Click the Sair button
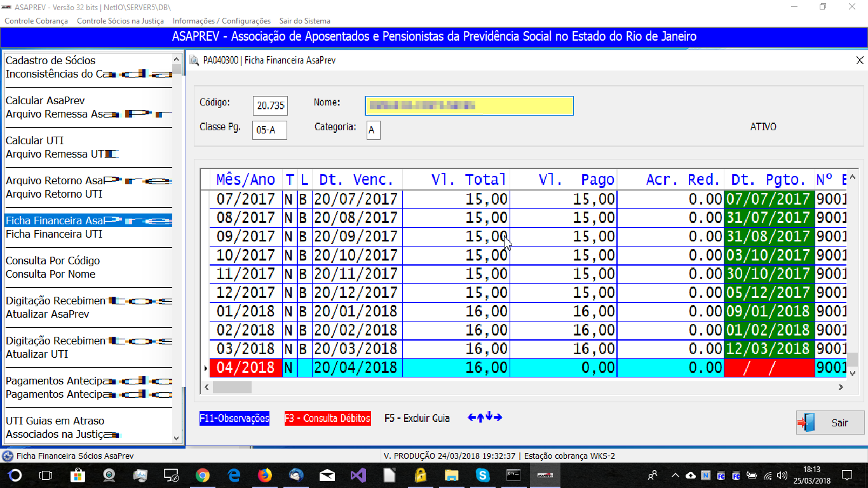 click(x=830, y=423)
